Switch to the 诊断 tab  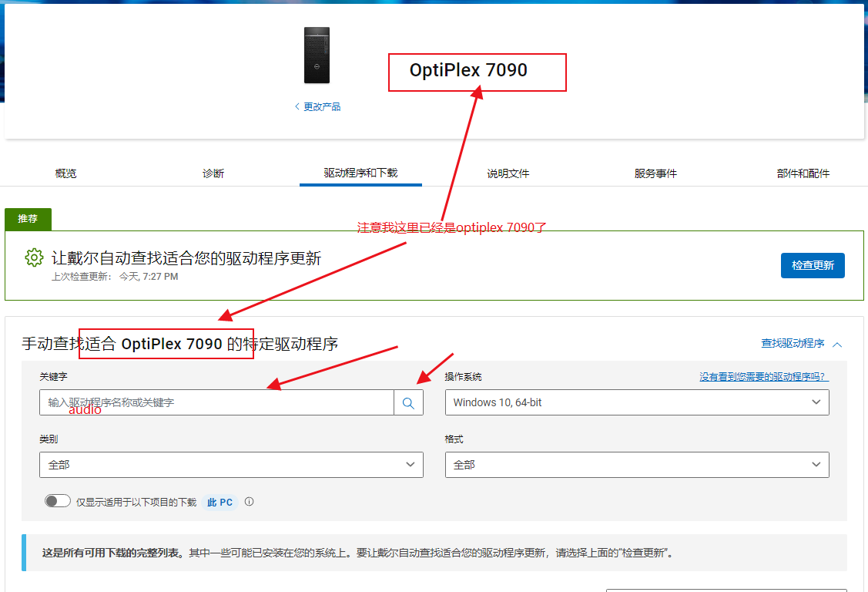coord(213,173)
